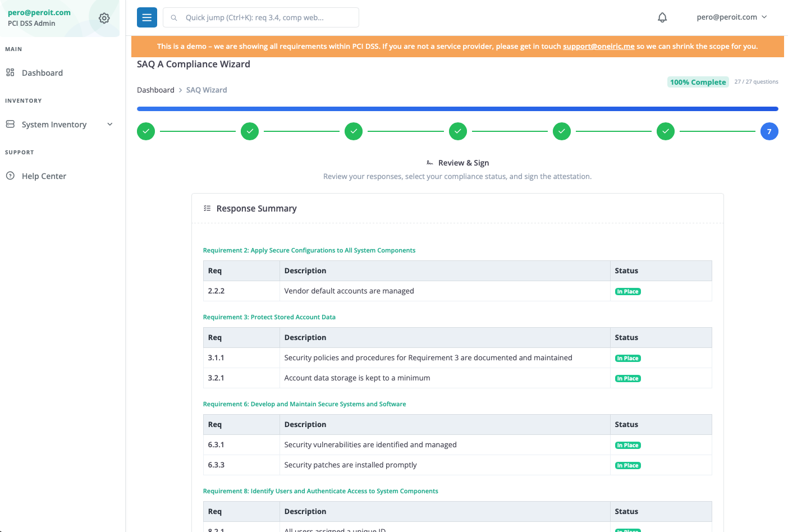The image size is (788, 532).
Task: Click the System Inventory server icon
Action: click(x=10, y=124)
